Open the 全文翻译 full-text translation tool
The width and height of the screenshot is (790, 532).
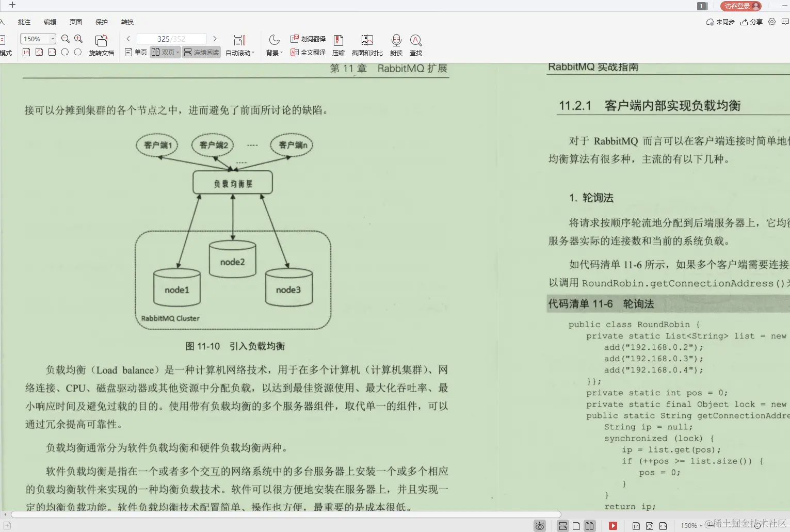(308, 52)
